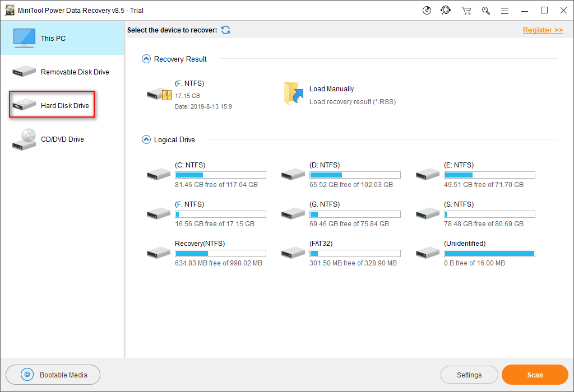Click "16.56 GB free of 17.15 GB" text
This screenshot has width=574, height=392.
click(x=215, y=224)
